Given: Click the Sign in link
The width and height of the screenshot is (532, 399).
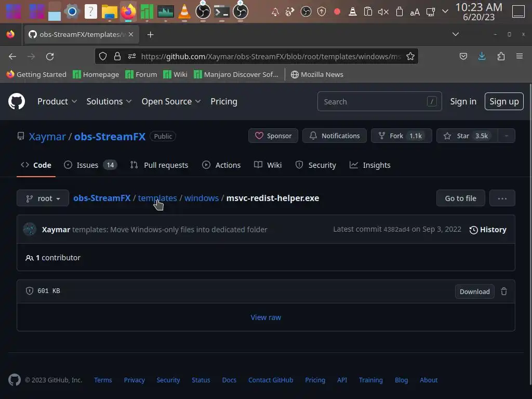Looking at the screenshot, I should (x=463, y=101).
